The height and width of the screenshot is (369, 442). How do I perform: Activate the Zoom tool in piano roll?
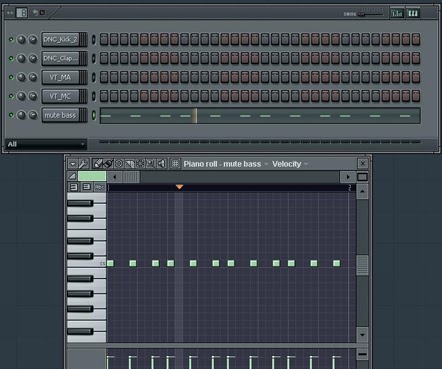(151, 164)
